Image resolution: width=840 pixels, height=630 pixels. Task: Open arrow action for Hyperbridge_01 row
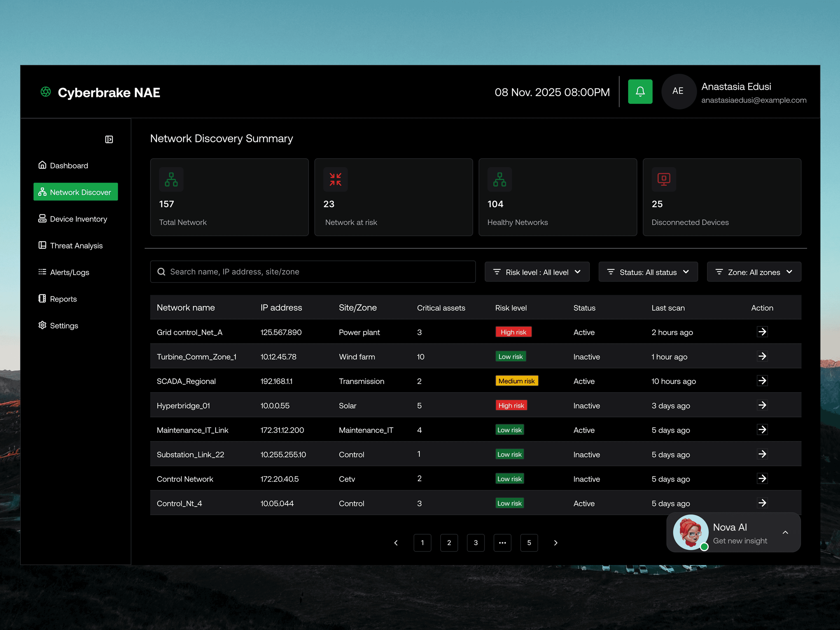tap(762, 405)
